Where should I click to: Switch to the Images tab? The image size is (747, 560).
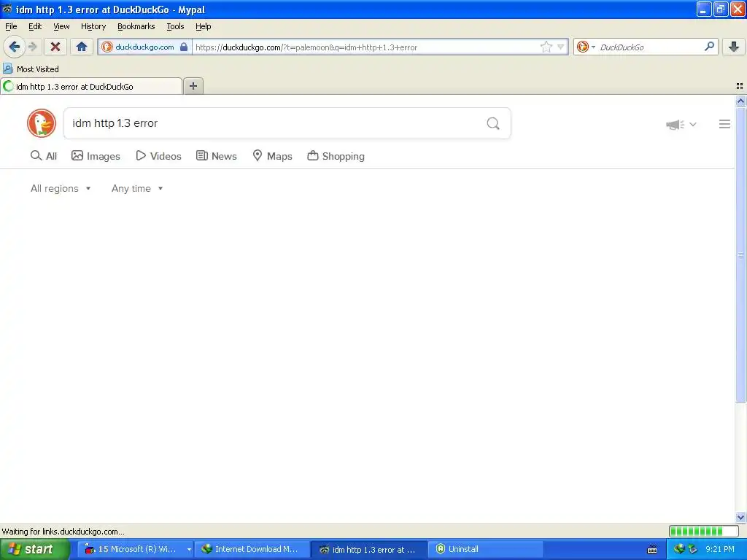click(x=96, y=156)
